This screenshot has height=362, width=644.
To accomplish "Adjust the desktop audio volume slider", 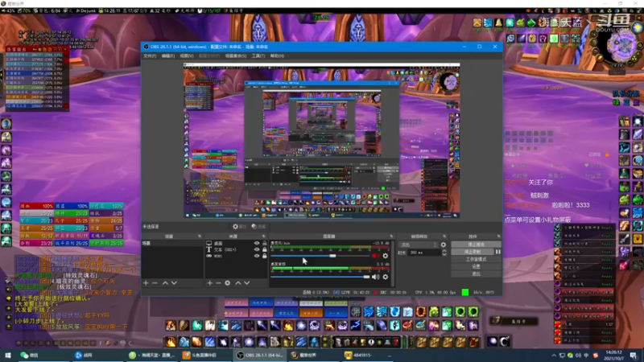I will pos(320,277).
